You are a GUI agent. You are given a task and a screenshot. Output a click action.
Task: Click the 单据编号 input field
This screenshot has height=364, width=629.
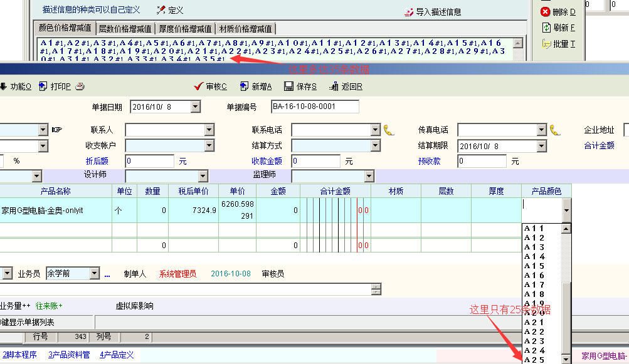pos(315,107)
